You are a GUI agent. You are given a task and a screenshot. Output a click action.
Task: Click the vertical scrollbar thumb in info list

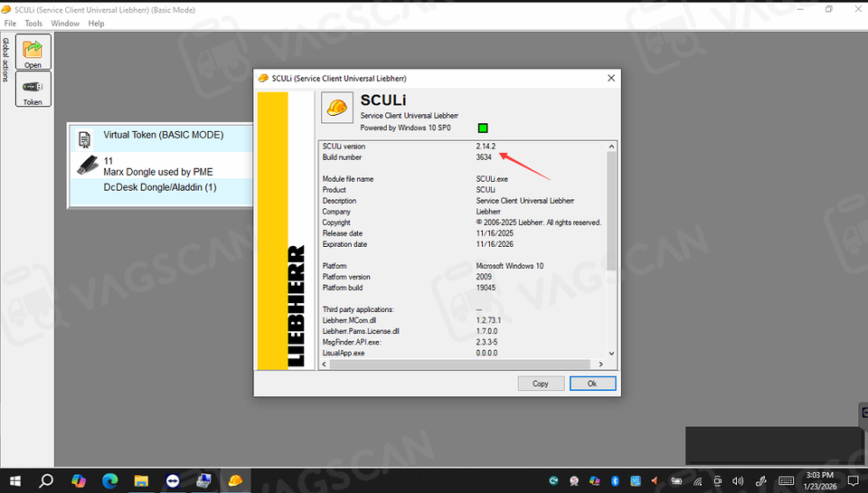coord(611,211)
